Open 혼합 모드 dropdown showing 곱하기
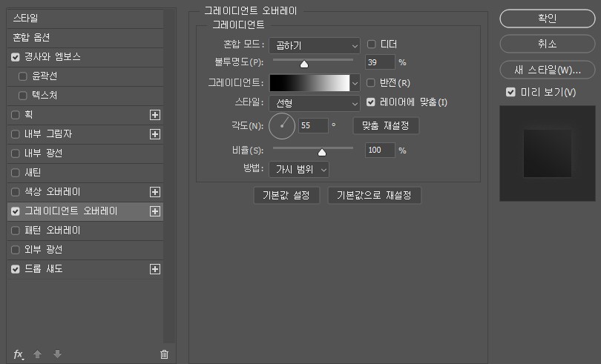Image resolution: width=601 pixels, height=364 pixels. click(315, 46)
